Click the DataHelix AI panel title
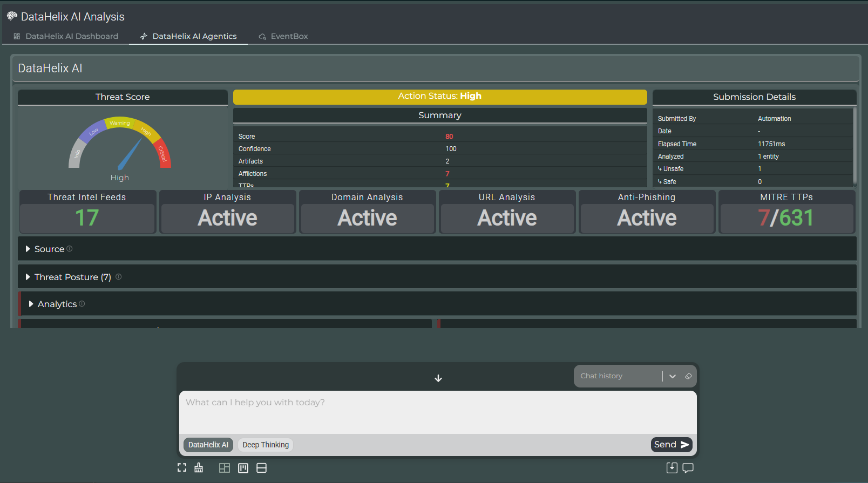This screenshot has height=483, width=868. click(50, 69)
